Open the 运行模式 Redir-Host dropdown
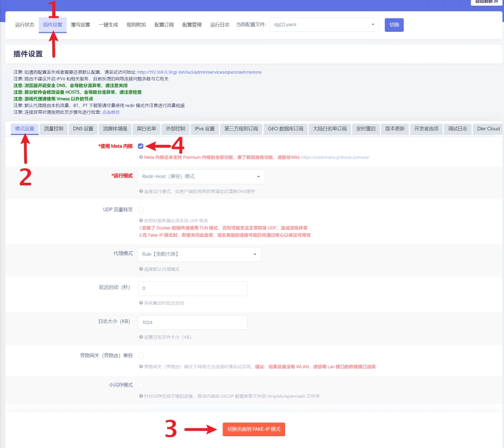This screenshot has width=504, height=448. pos(201,177)
